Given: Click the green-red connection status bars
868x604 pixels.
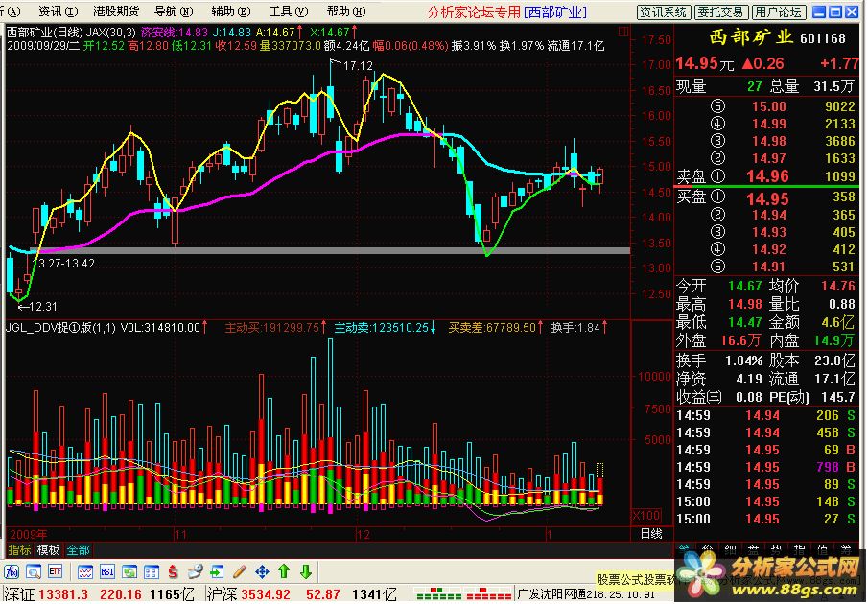Looking at the screenshot, I should tap(464, 594).
